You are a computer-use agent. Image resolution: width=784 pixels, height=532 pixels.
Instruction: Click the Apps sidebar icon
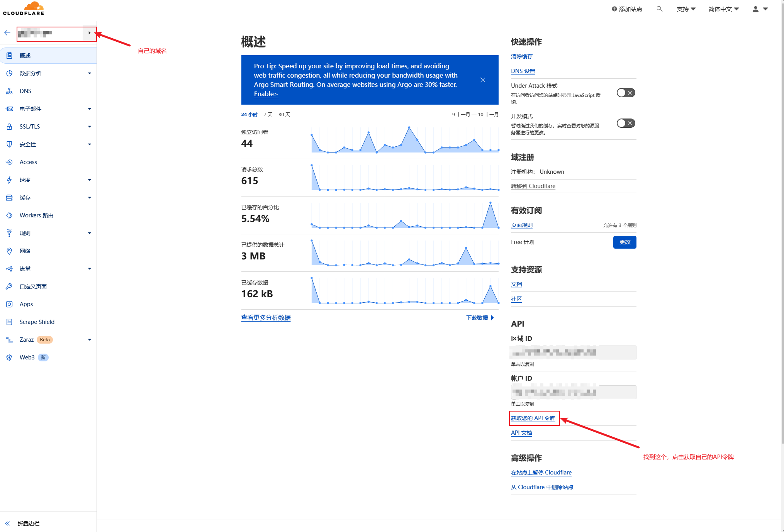point(9,304)
